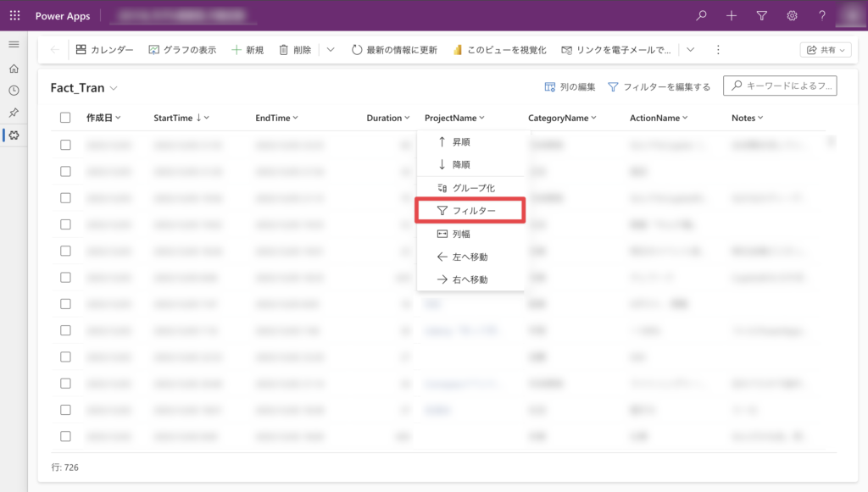This screenshot has width=868, height=492.
Task: Click the help question mark icon
Action: pos(821,15)
